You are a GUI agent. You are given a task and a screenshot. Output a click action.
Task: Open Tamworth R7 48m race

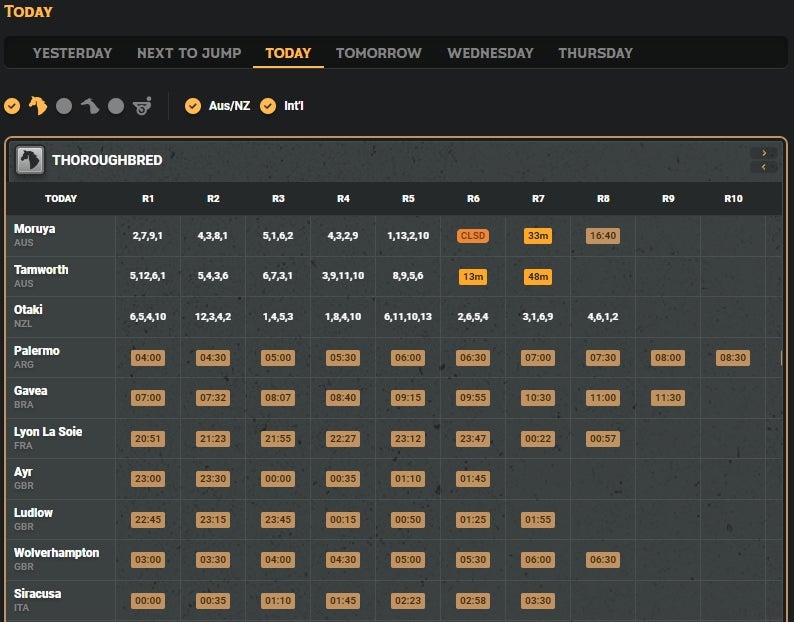538,277
